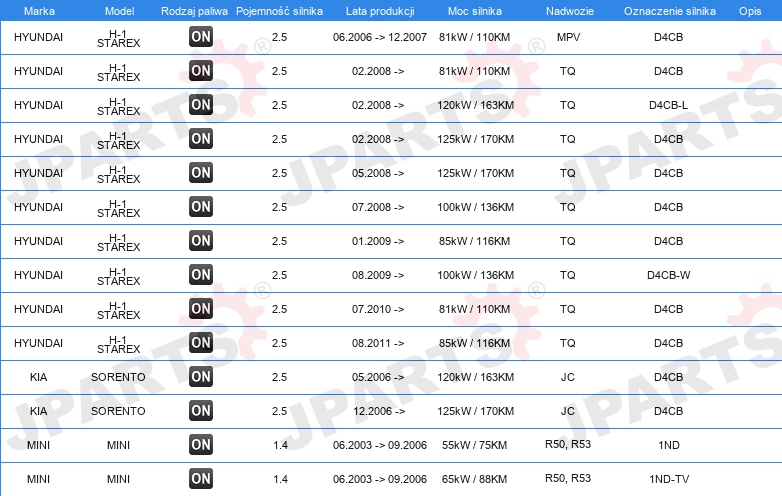
Task: Click the Oznaczenie silnika header
Action: pyautogui.click(x=669, y=11)
